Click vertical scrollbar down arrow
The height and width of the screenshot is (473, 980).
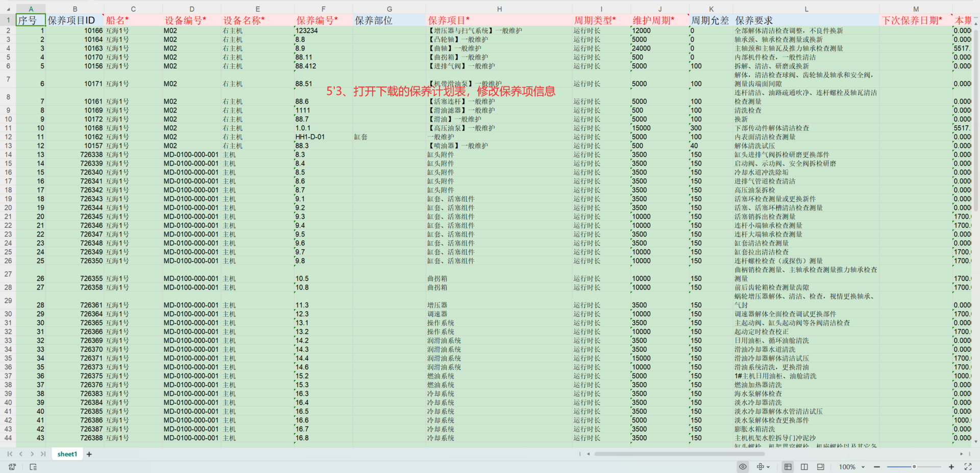976,442
